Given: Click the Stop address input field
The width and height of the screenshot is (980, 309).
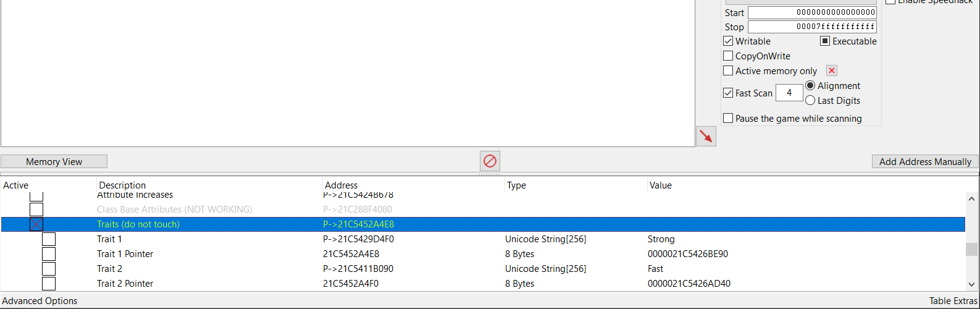Looking at the screenshot, I should (812, 27).
